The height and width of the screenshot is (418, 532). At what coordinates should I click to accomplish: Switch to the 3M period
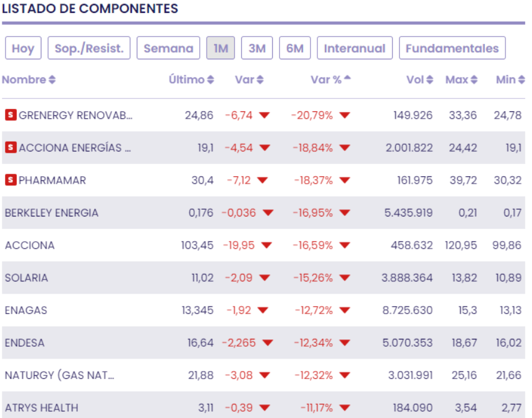257,48
